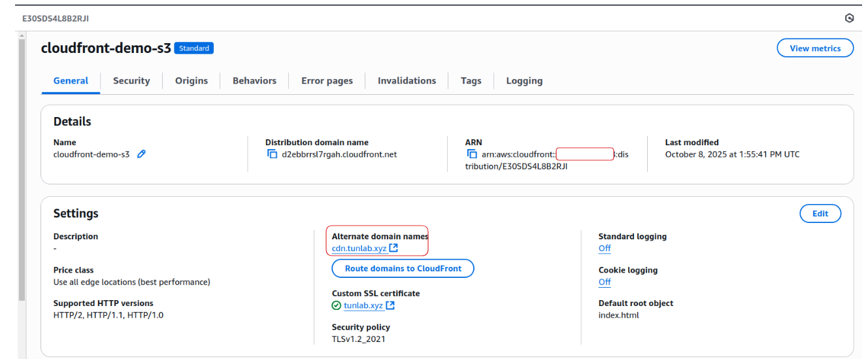This screenshot has height=359, width=868.
Task: Open the General tab
Action: click(x=71, y=81)
